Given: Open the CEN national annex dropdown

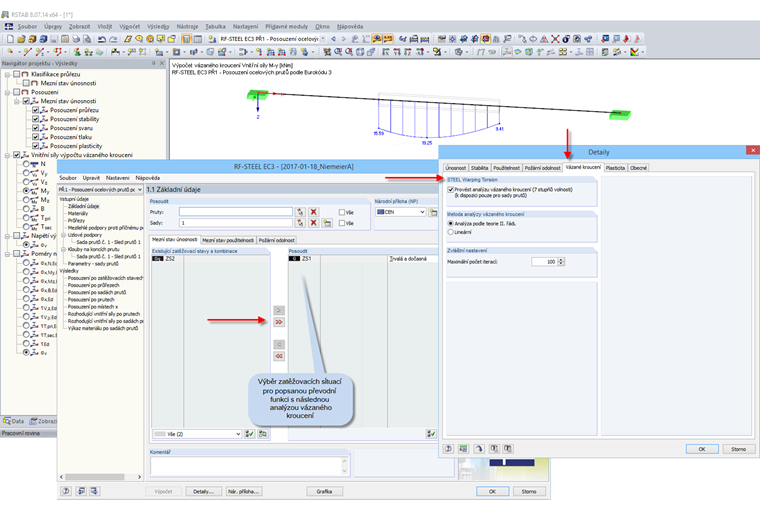Looking at the screenshot, I should (422, 212).
